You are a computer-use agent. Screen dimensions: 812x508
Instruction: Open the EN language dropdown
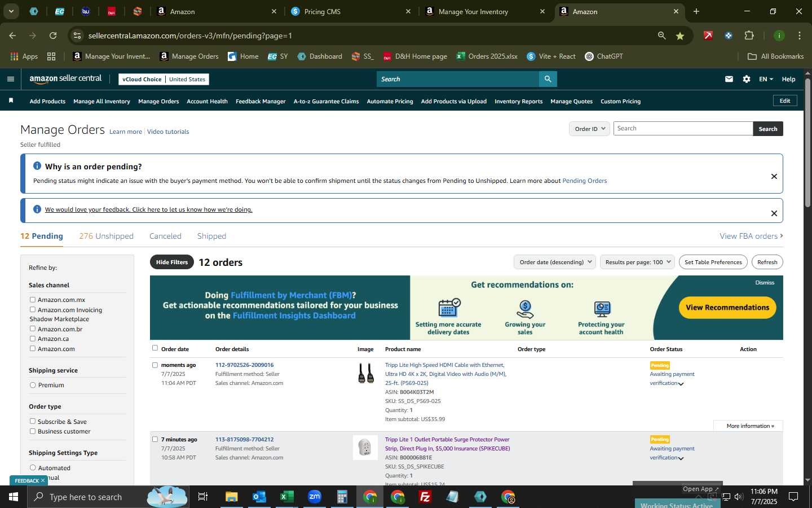[x=766, y=79]
